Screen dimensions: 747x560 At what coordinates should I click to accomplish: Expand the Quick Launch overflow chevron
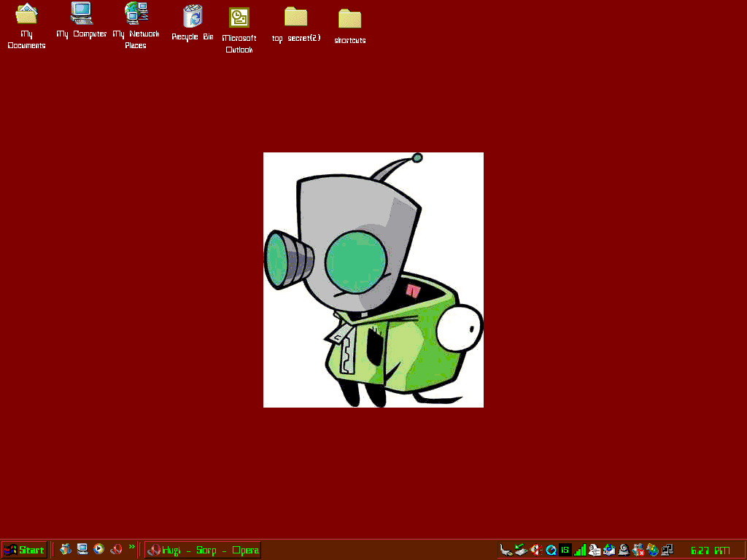132,547
